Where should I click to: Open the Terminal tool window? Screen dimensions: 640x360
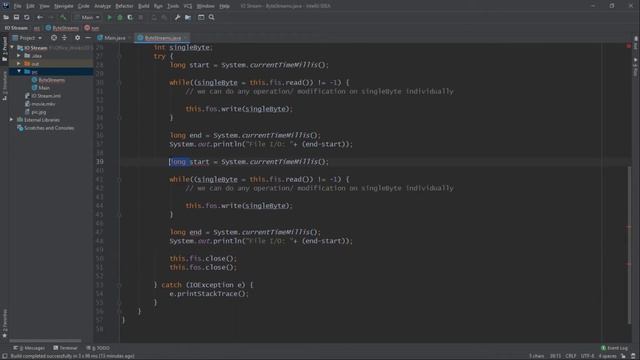(65, 348)
